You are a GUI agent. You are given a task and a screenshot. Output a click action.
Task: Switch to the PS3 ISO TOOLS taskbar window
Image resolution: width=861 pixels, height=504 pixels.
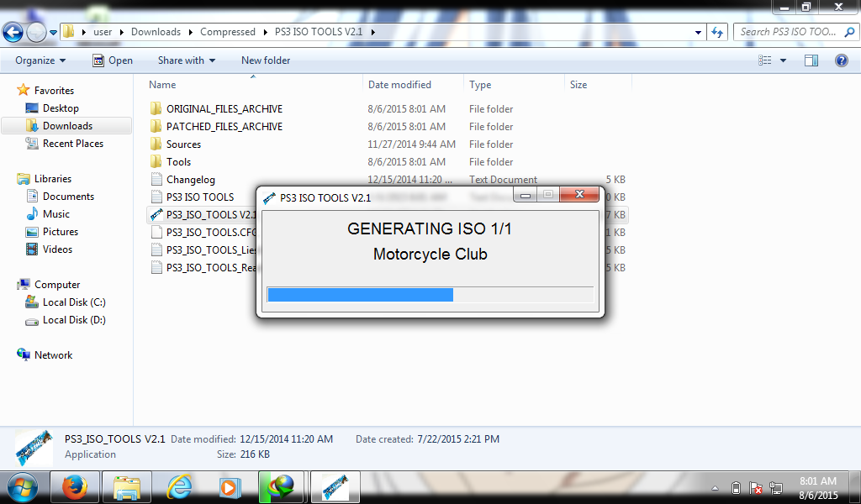(335, 487)
